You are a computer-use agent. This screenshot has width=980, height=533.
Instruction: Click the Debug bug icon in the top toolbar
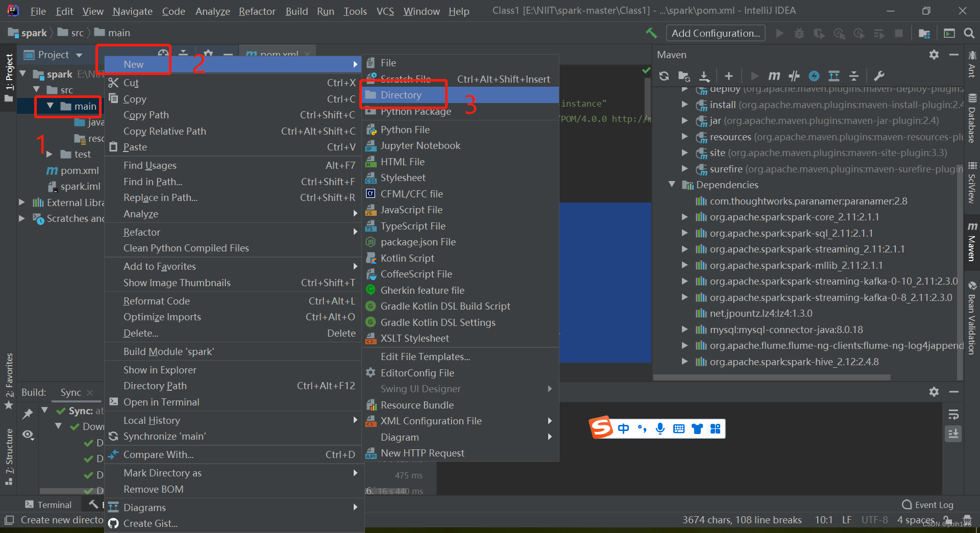point(799,33)
